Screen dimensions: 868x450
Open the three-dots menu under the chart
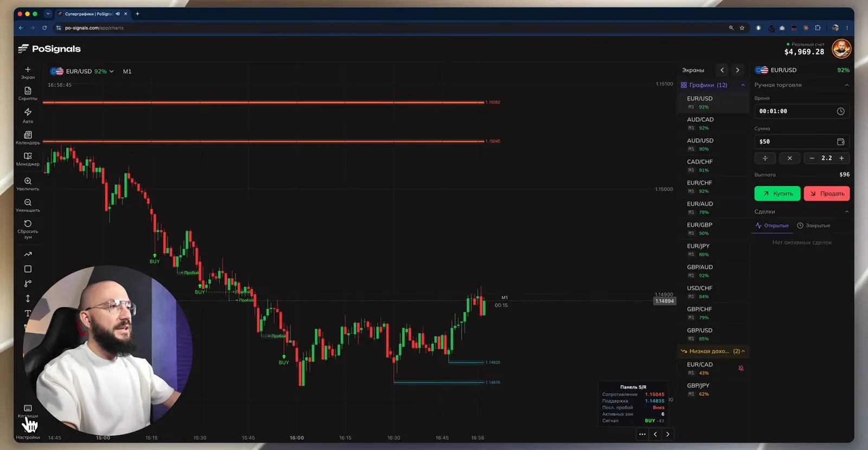point(642,434)
